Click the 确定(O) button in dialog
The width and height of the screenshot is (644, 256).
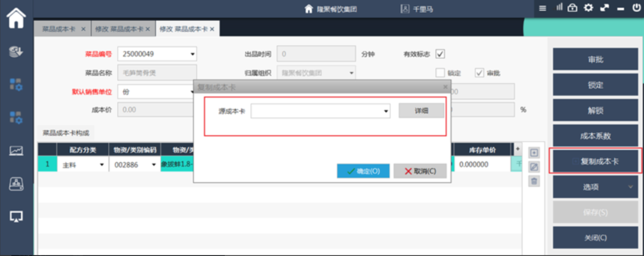363,171
